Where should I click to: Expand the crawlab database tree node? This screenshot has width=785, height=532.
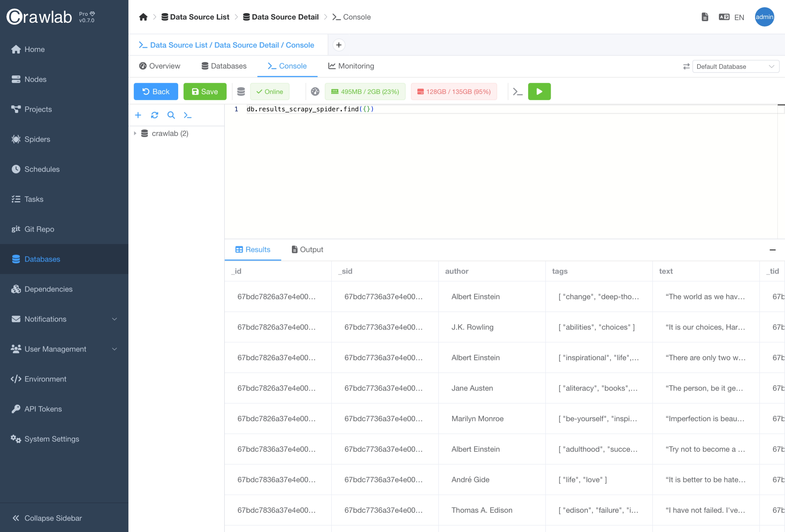(135, 133)
